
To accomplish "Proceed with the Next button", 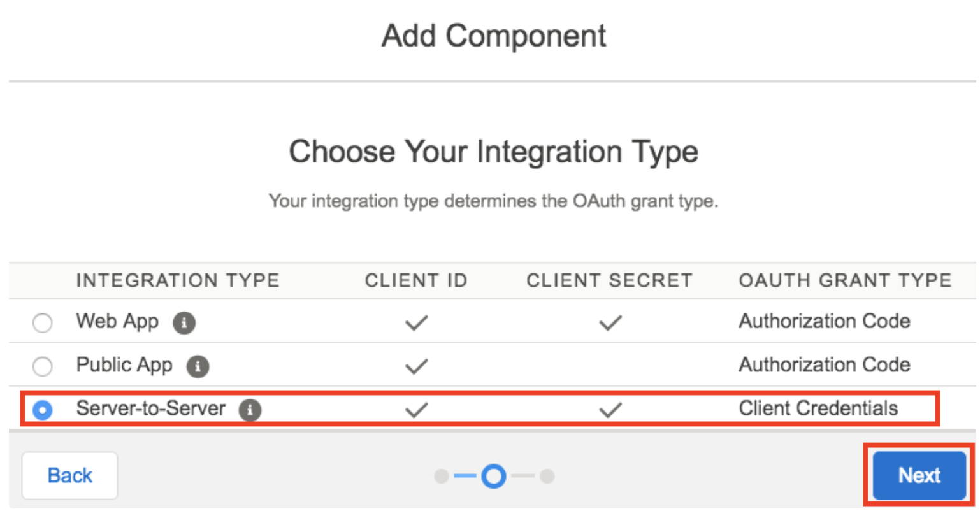I will (x=919, y=475).
